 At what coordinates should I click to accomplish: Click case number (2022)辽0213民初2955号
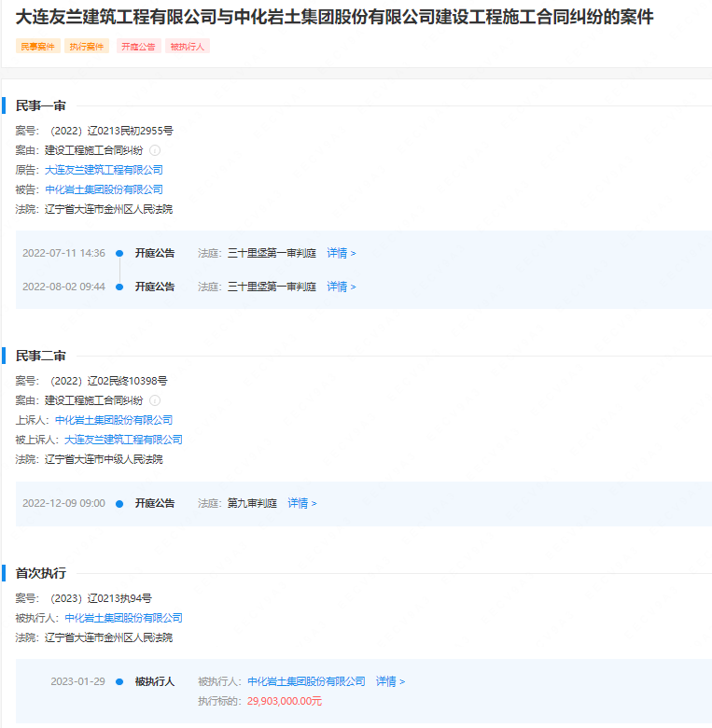click(x=111, y=131)
